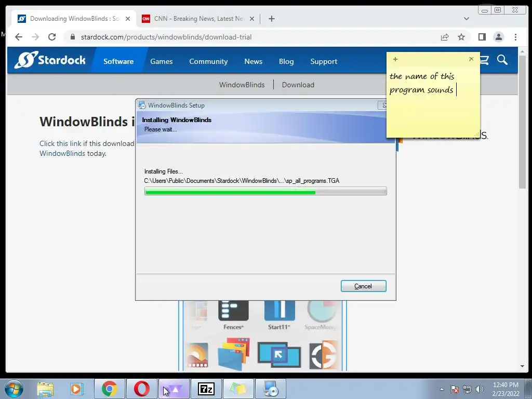
Task: Close the Downloading WindowBlinds tab
Action: click(128, 19)
